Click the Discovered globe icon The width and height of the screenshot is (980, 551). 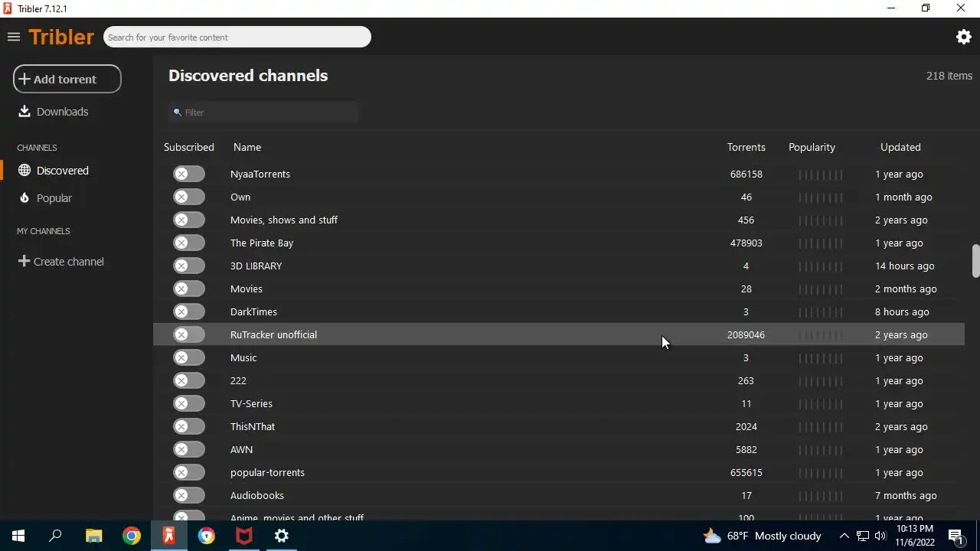(x=24, y=171)
